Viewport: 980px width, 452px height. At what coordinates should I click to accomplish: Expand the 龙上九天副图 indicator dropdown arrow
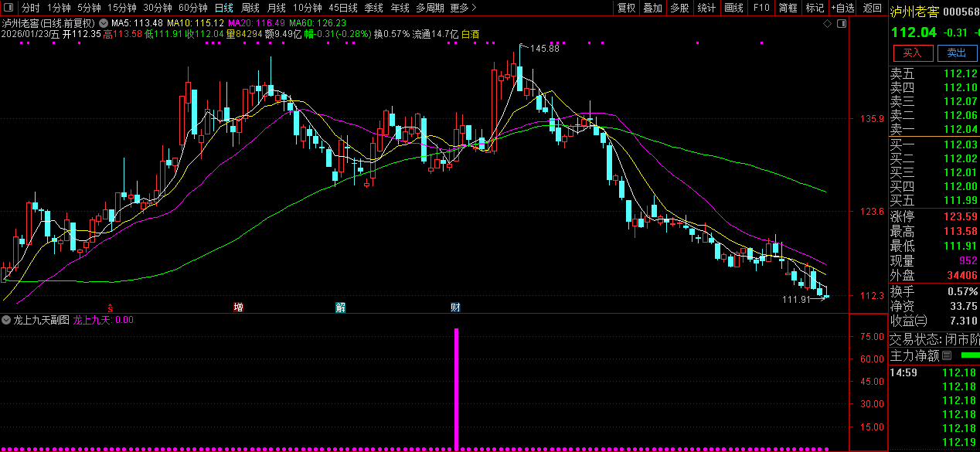(7, 319)
